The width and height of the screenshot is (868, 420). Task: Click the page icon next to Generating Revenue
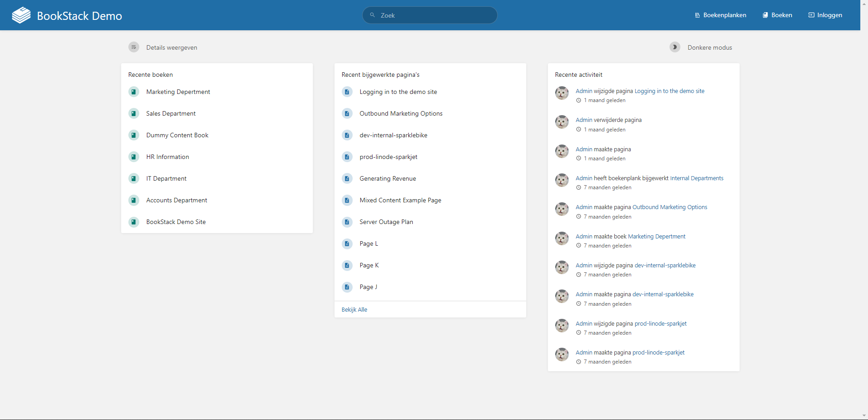click(x=347, y=179)
